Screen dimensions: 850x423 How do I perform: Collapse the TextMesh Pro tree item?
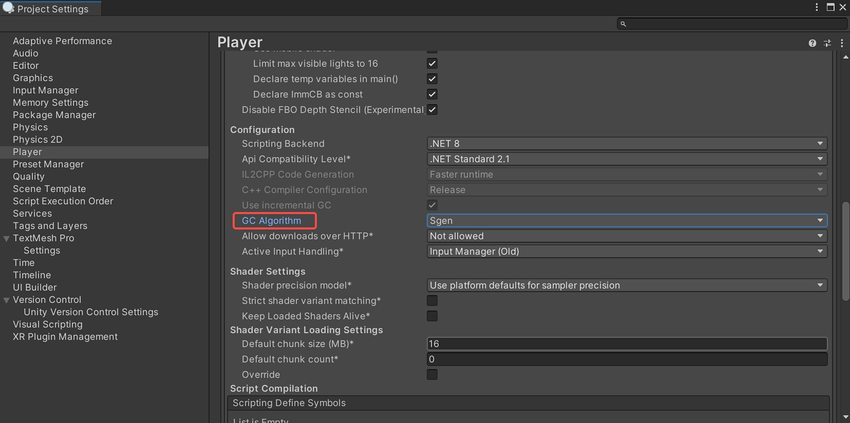tap(7, 239)
